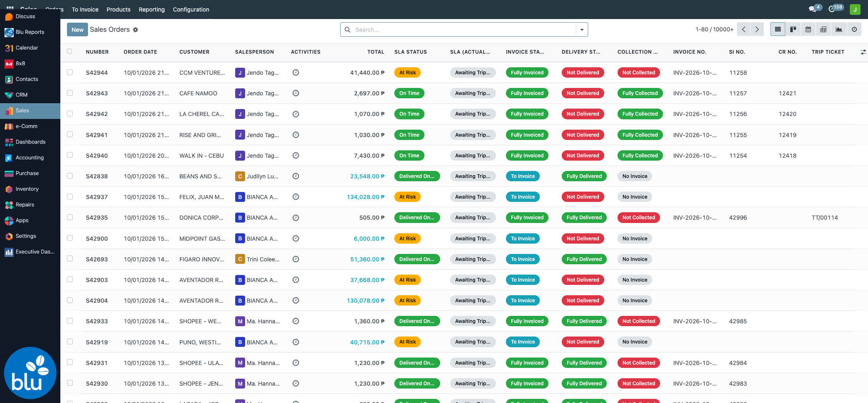Select checkbox for order S42933
The width and height of the screenshot is (868, 403).
pyautogui.click(x=69, y=321)
